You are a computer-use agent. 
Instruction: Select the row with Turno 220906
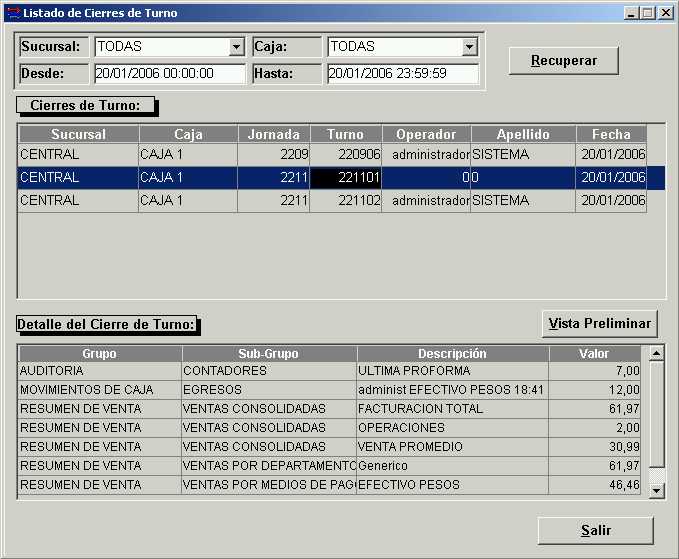click(x=345, y=155)
